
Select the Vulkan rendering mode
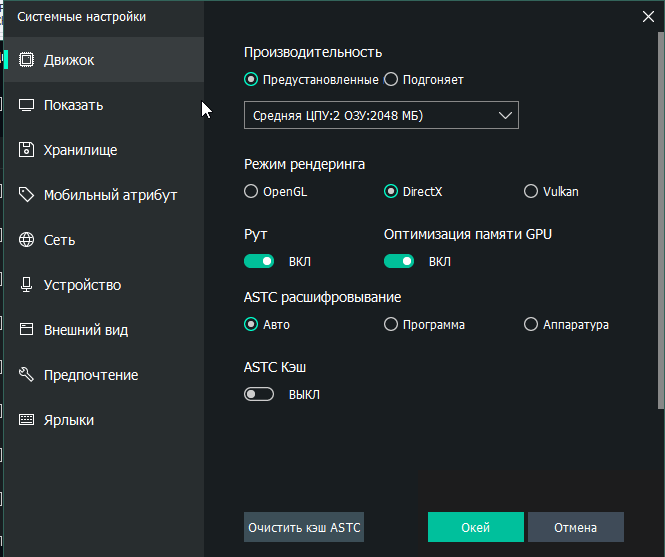pos(531,191)
